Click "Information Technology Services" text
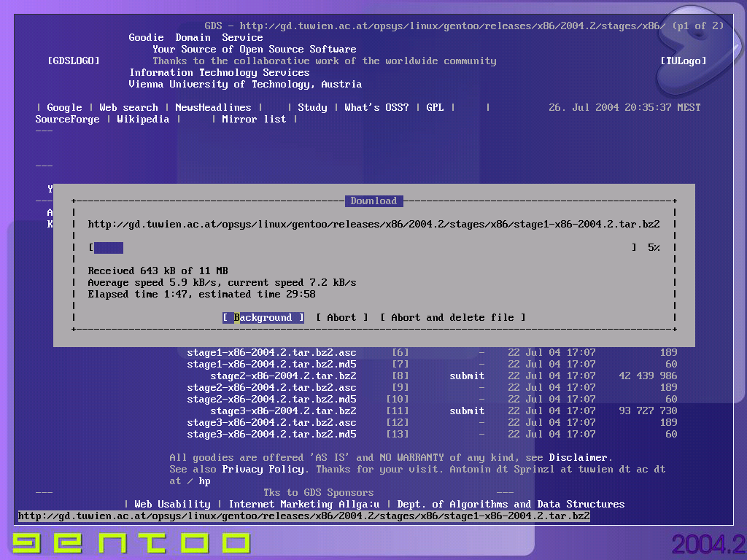Viewport: 747px width, 560px height. [x=220, y=73]
